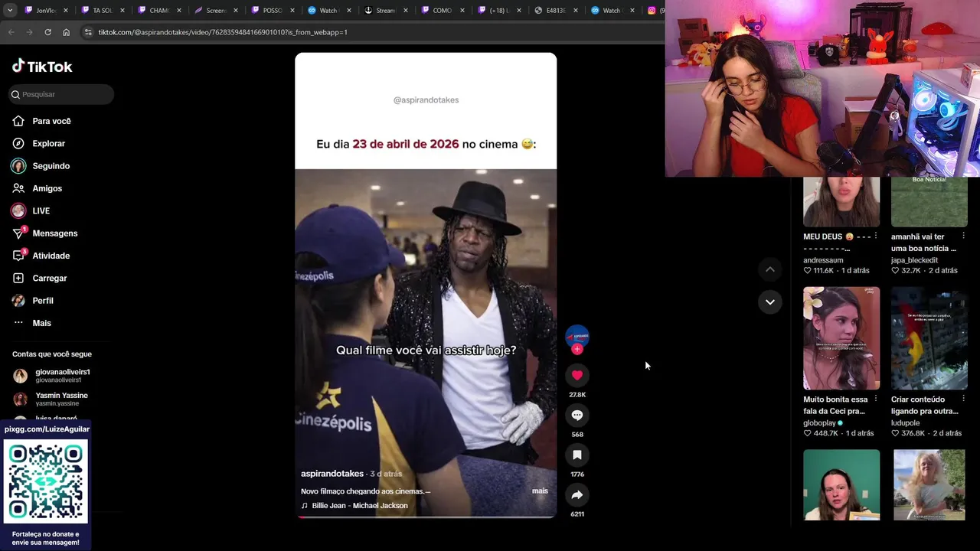The width and height of the screenshot is (980, 551).
Task: Follow creator with the red plus badge
Action: click(x=577, y=349)
